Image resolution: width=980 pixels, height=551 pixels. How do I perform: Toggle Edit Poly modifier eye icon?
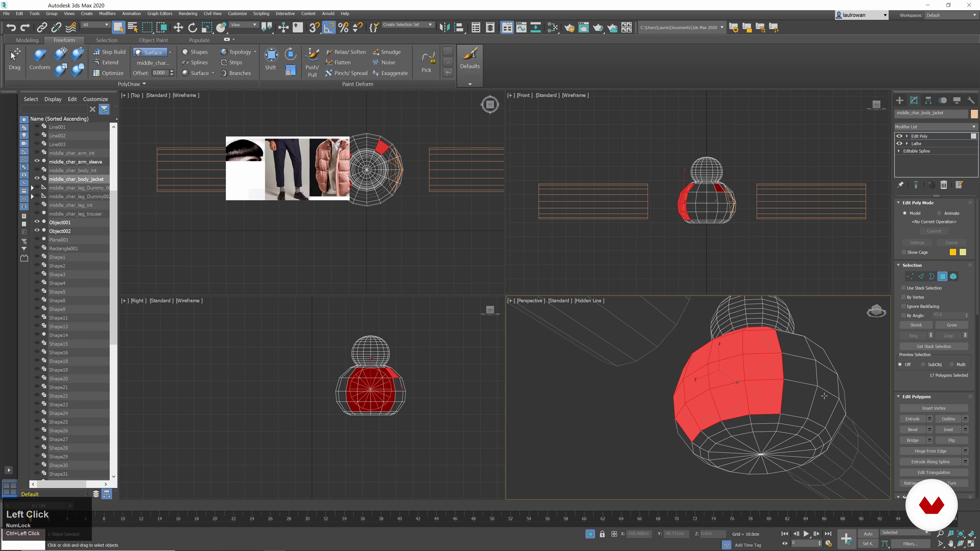(x=899, y=136)
